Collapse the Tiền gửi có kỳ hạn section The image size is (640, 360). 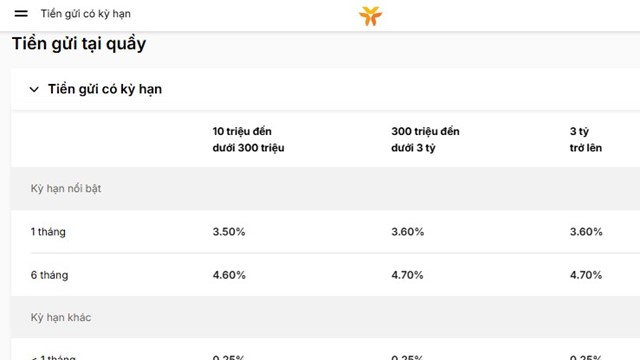pyautogui.click(x=34, y=89)
